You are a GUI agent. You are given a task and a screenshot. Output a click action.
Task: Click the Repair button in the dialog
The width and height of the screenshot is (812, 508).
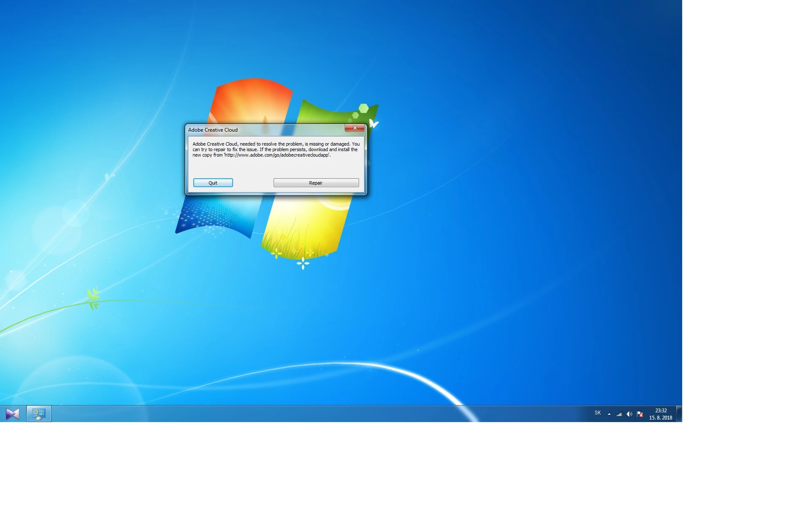316,183
